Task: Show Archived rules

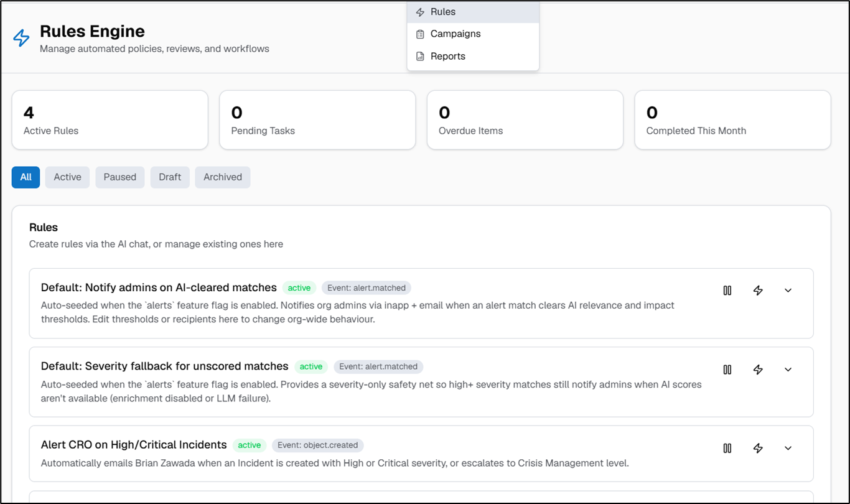Action: point(223,177)
